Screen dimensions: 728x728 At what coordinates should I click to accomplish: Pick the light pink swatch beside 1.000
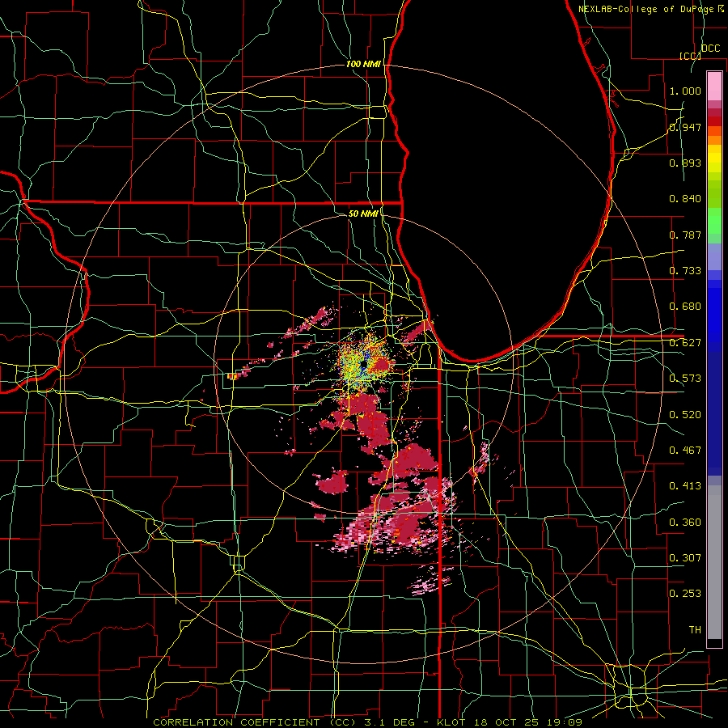(x=714, y=87)
